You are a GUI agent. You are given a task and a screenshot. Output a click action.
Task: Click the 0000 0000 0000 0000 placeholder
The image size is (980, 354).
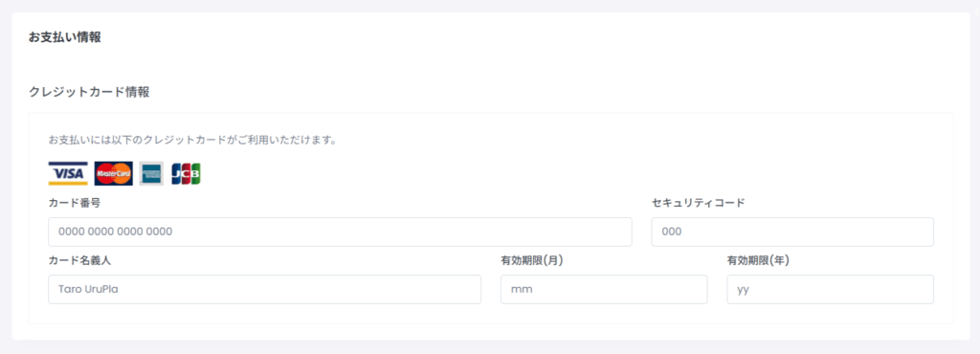coord(116,232)
